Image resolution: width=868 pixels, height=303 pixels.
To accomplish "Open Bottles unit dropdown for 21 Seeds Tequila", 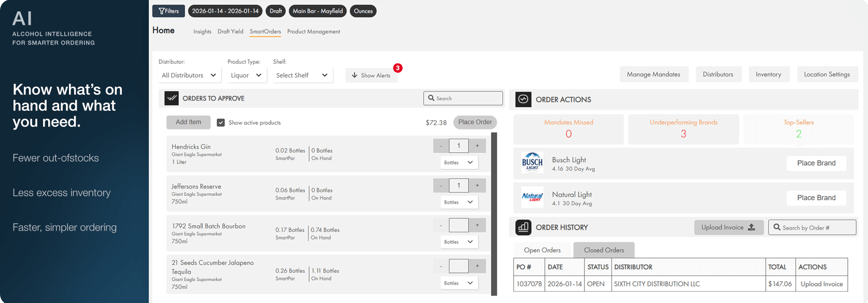I will [459, 283].
